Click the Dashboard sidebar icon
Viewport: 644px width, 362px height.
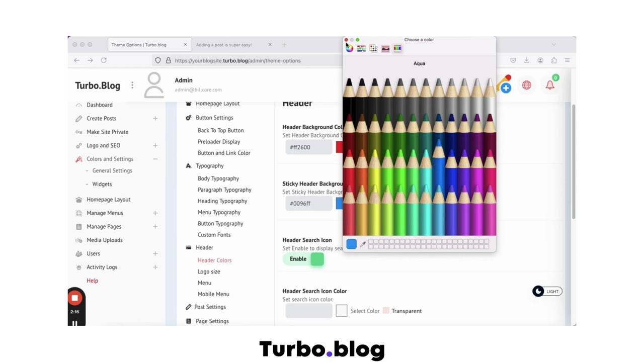click(79, 105)
